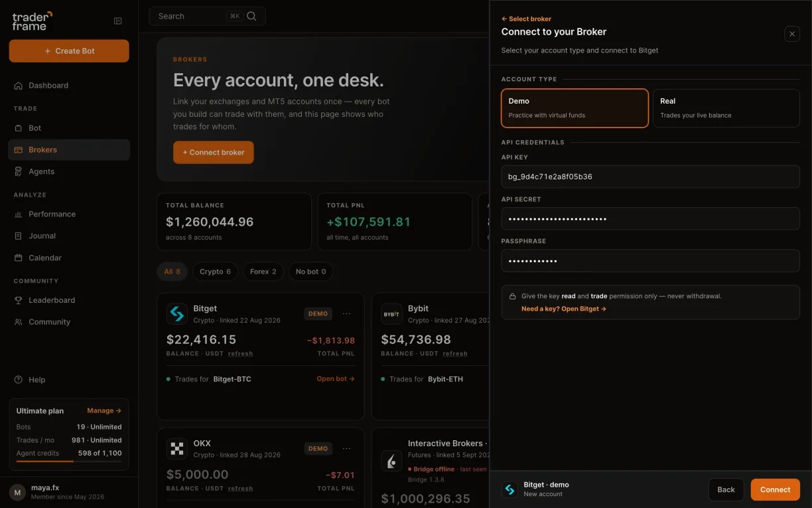Screen dimensions: 812x508
Task: Click the Back button in panel
Action: (726, 489)
